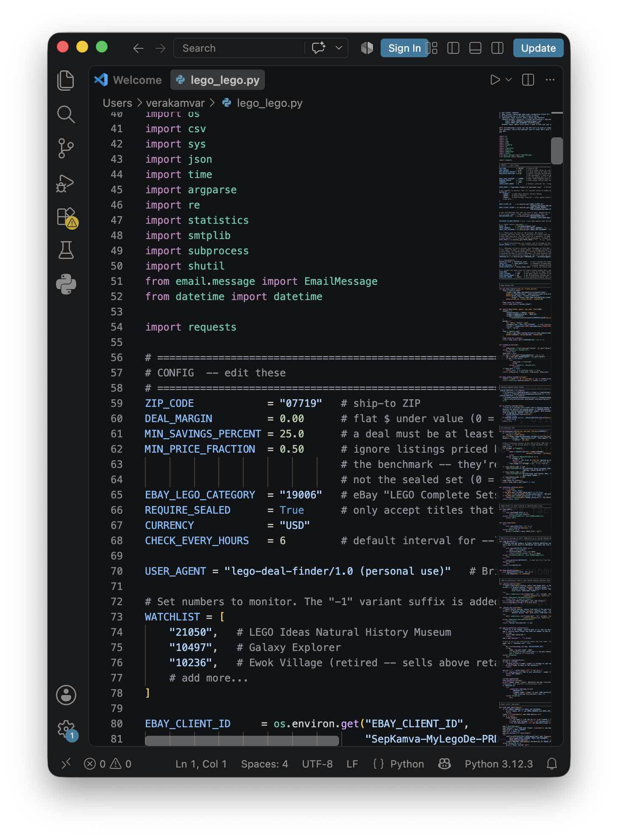Expand the run options dropdown arrow
This screenshot has width=618, height=840.
coord(509,80)
